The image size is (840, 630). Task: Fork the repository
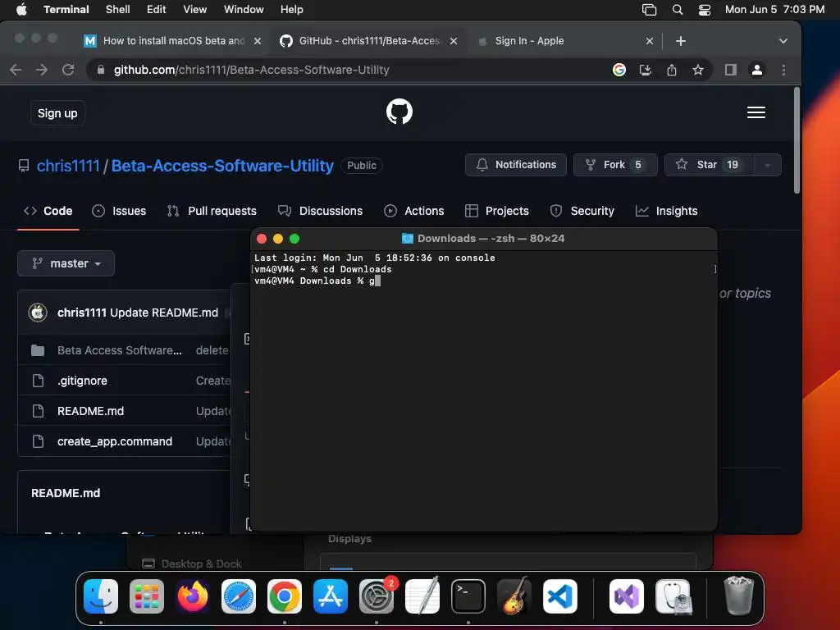point(615,165)
